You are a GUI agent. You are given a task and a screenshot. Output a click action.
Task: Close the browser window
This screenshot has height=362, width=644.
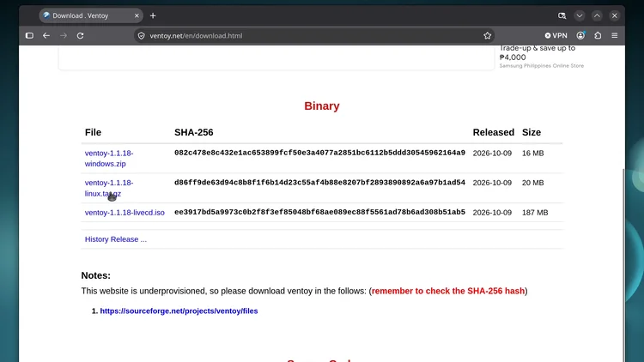(x=615, y=15)
